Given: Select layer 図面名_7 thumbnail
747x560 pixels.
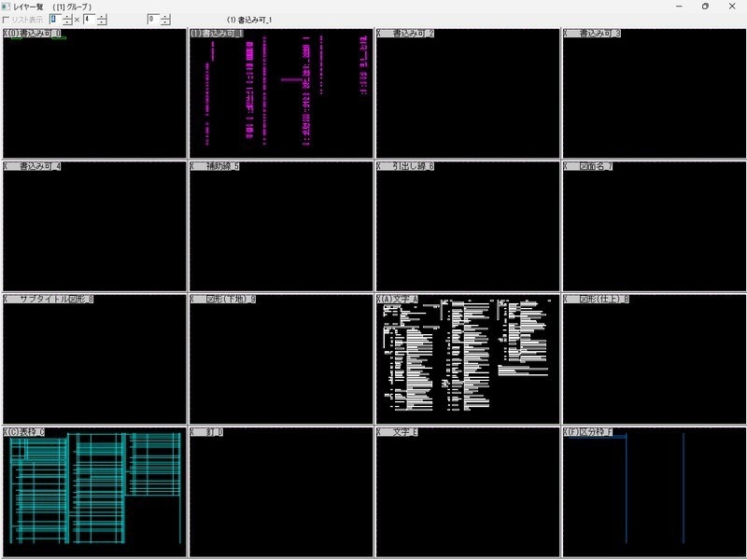Looking at the screenshot, I should 655,226.
